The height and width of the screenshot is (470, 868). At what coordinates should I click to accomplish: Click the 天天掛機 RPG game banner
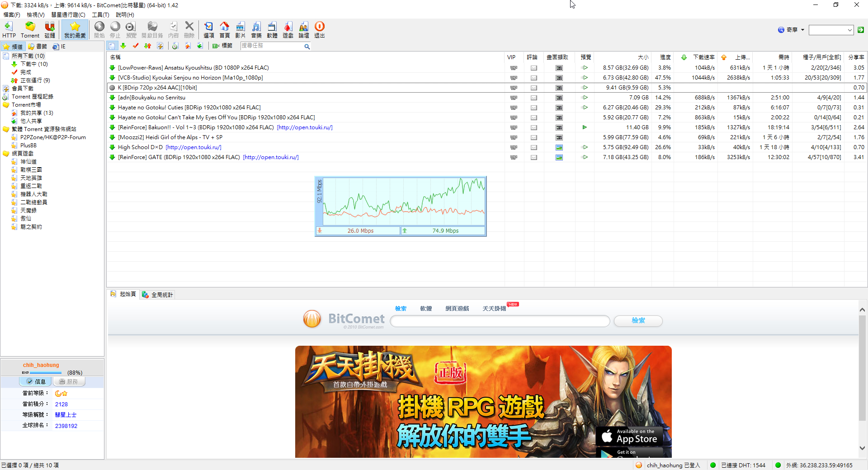[483, 402]
